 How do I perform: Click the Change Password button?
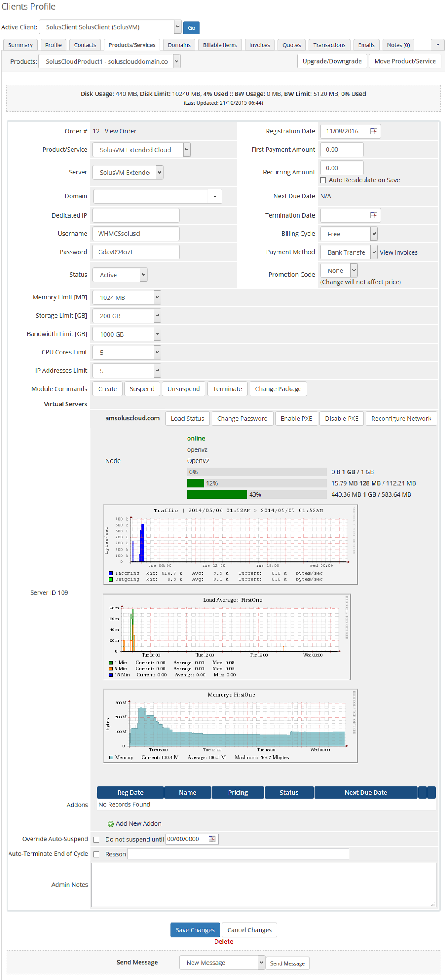(243, 419)
